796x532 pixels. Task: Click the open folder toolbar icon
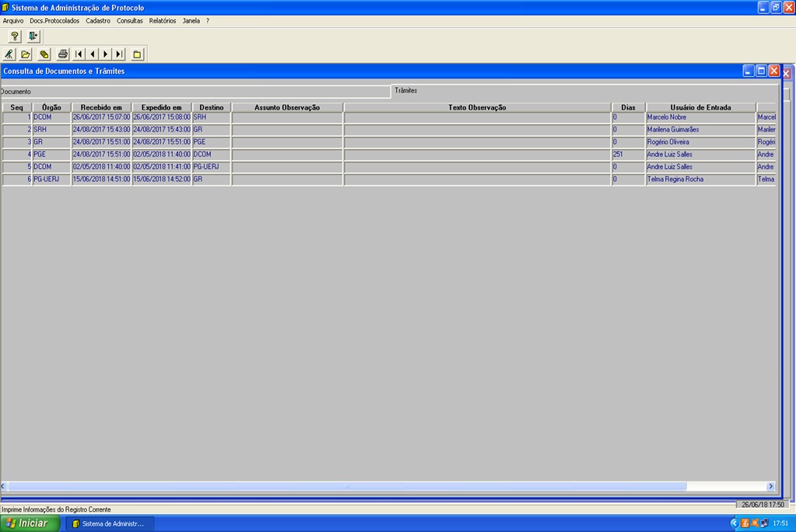click(26, 54)
